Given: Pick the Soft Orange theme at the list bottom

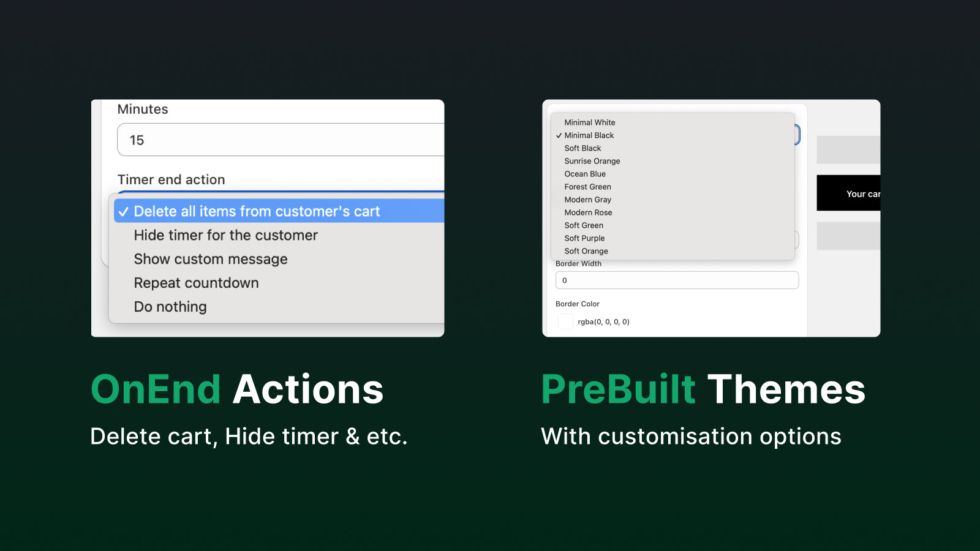Looking at the screenshot, I should click(586, 250).
